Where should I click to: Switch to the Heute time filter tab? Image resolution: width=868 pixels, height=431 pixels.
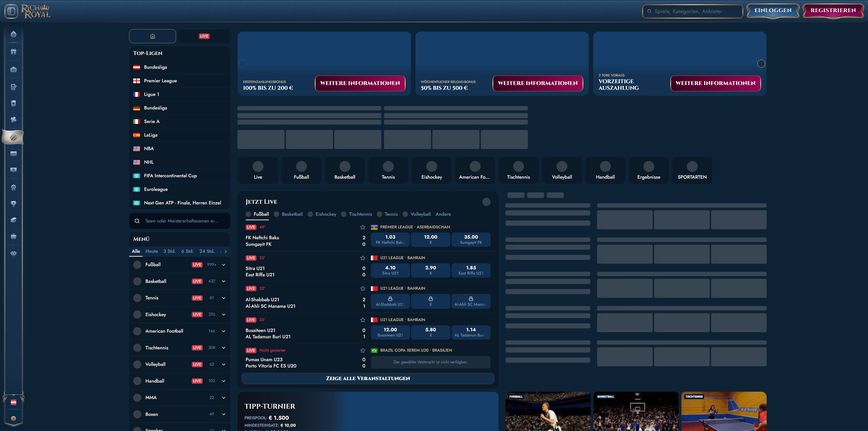pyautogui.click(x=152, y=251)
